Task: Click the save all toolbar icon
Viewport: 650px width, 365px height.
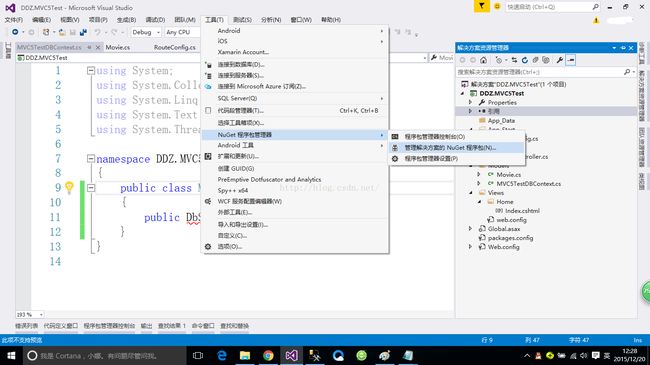Action: [83, 32]
